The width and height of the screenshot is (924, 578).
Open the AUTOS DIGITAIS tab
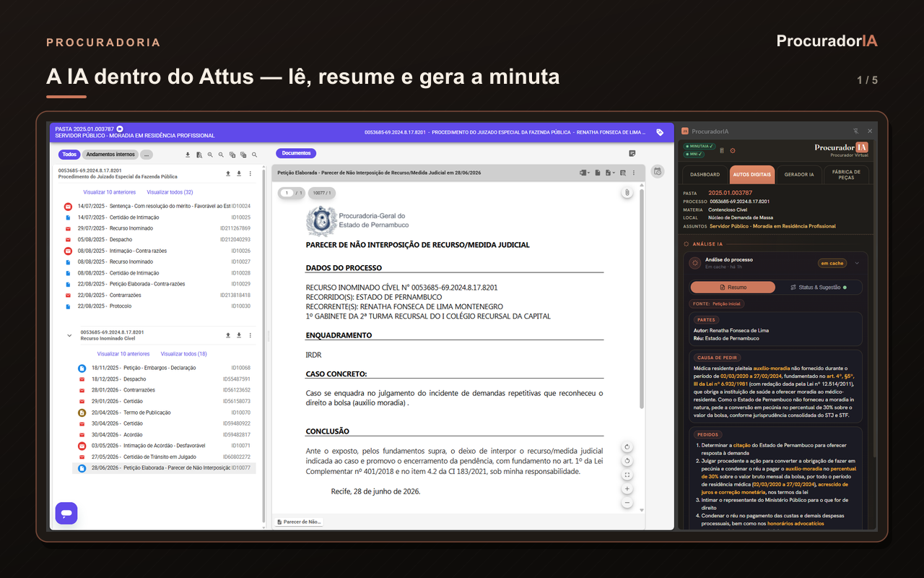tap(752, 174)
